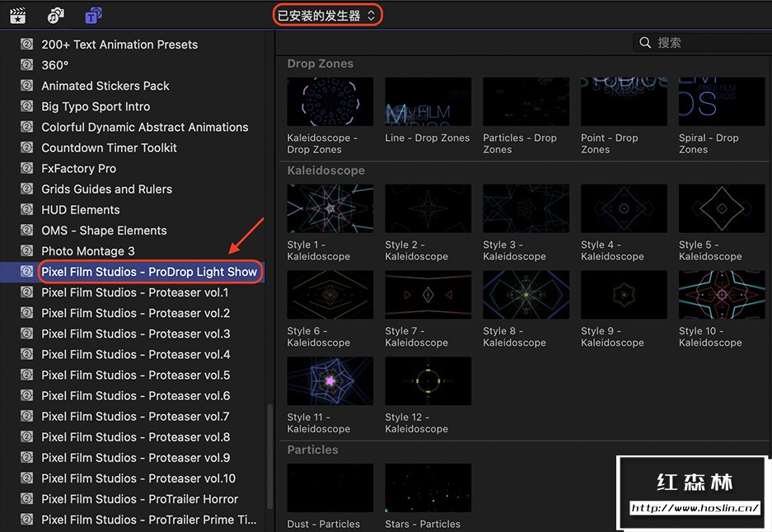Screen dimensions: 772x532
Task: Click the icon beside Big Typo Sport Intro
Action: (x=26, y=106)
